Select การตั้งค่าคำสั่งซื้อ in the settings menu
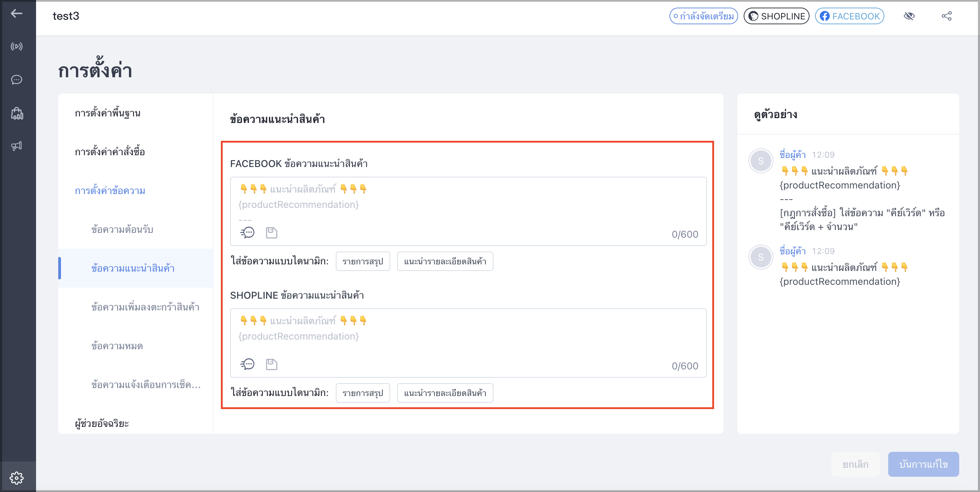The height and width of the screenshot is (492, 980). click(x=110, y=152)
